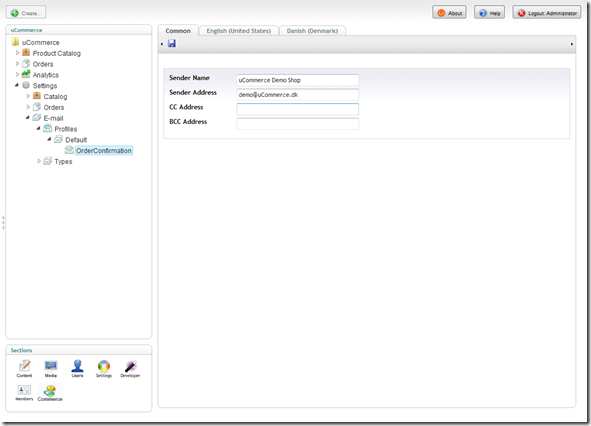The width and height of the screenshot is (591, 426).
Task: Expand Catalog under Settings
Action: [28, 96]
